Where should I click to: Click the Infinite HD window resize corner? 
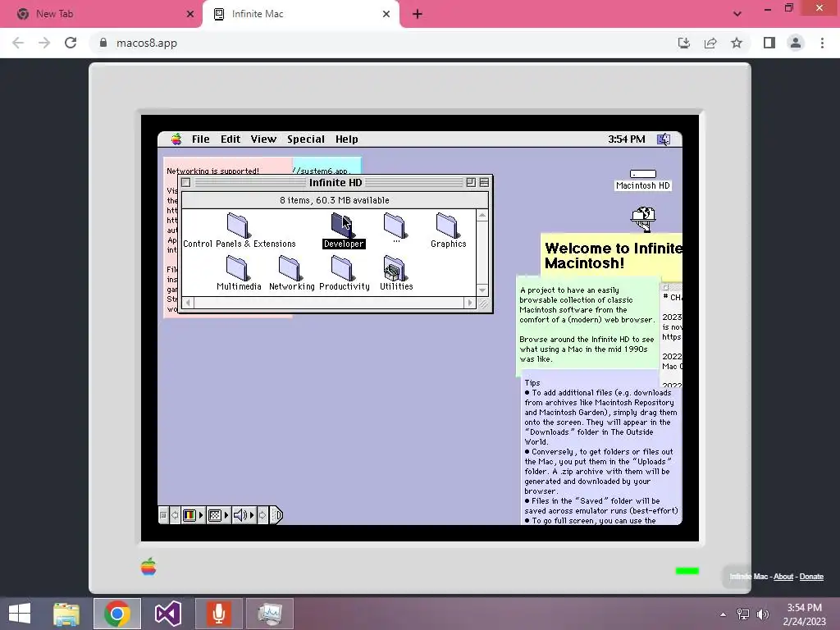(x=482, y=304)
